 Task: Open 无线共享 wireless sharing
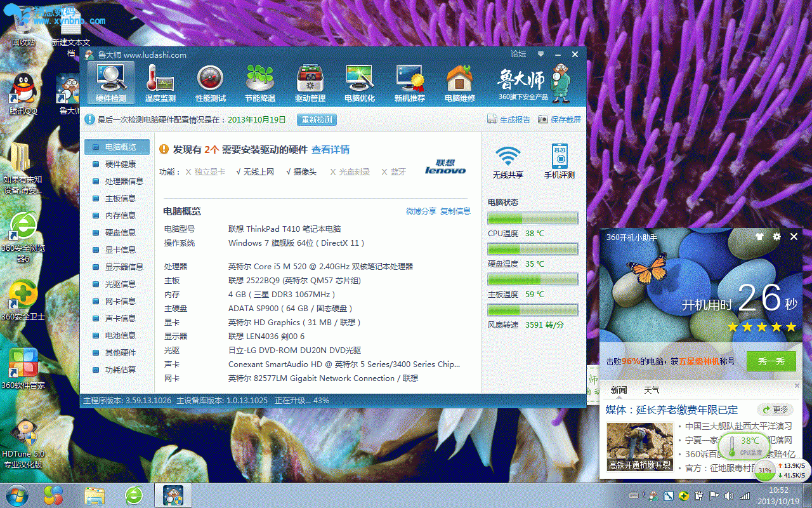[508, 162]
